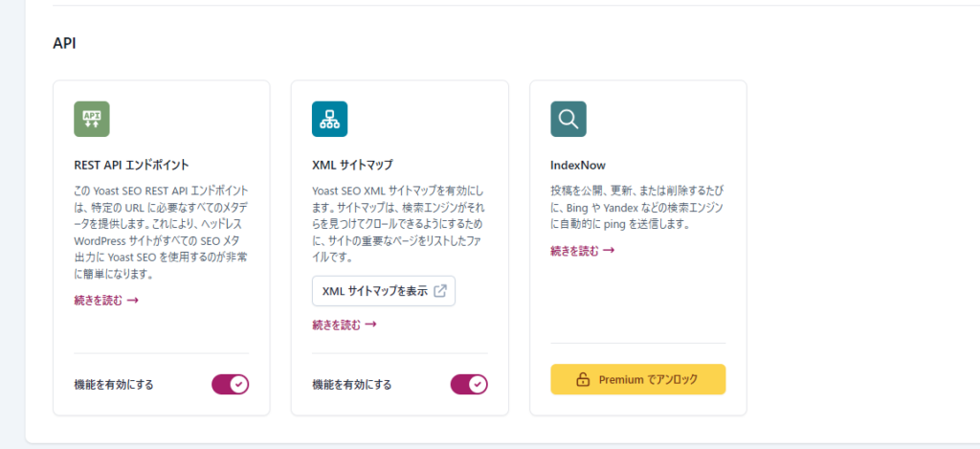980x449 pixels.
Task: Click arrow beside XML sitemap 続きを読む
Action: pos(370,325)
